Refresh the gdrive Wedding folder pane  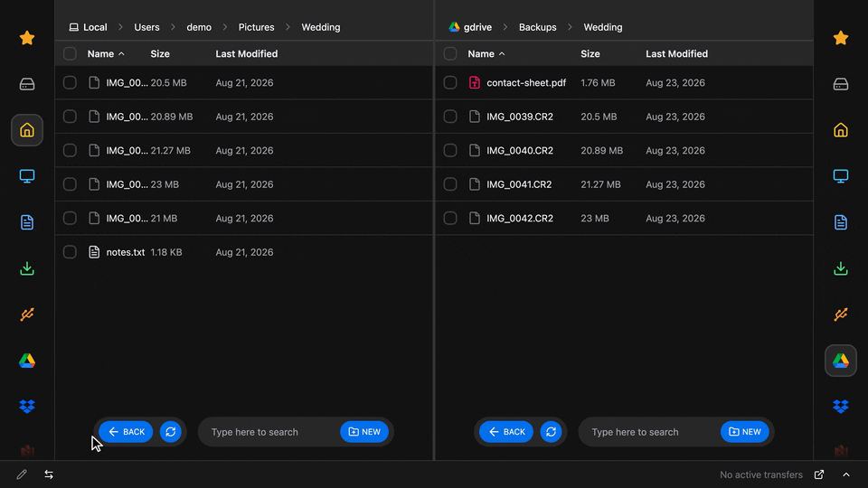[551, 432]
